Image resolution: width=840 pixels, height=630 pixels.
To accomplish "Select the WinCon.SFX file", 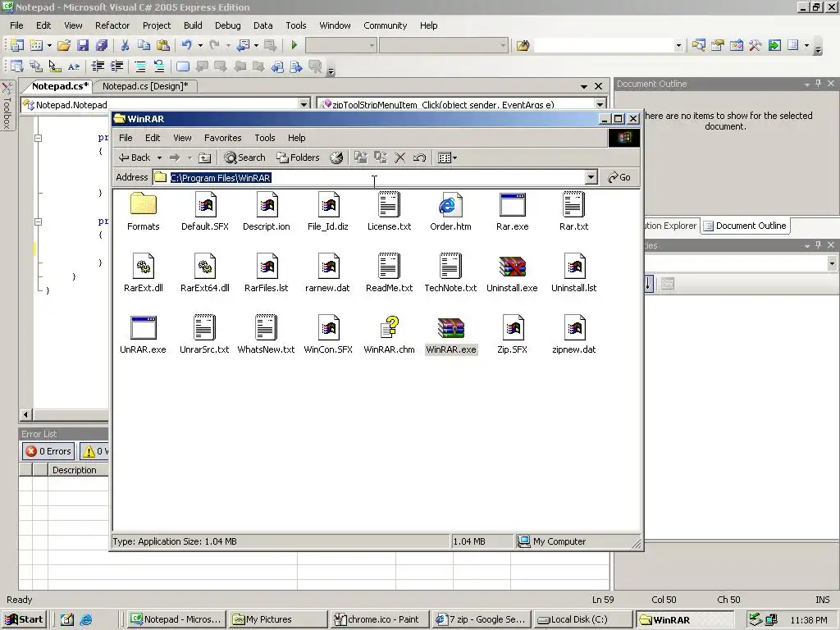I will pos(328,335).
